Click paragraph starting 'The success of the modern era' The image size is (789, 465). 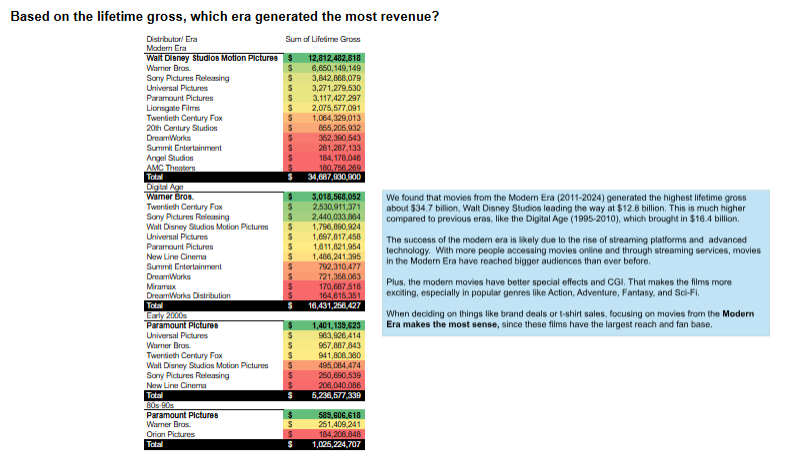tap(574, 251)
